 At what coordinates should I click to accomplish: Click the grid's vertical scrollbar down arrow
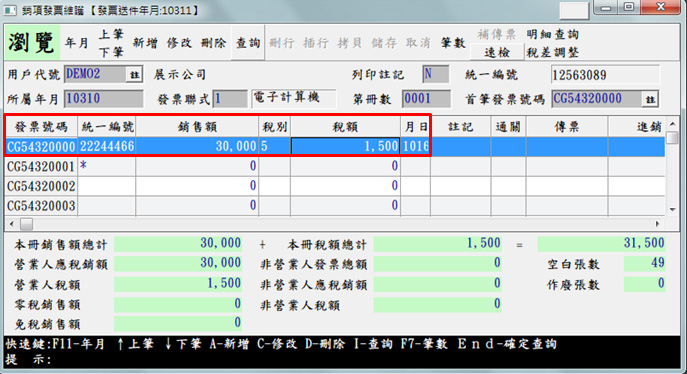click(x=673, y=209)
